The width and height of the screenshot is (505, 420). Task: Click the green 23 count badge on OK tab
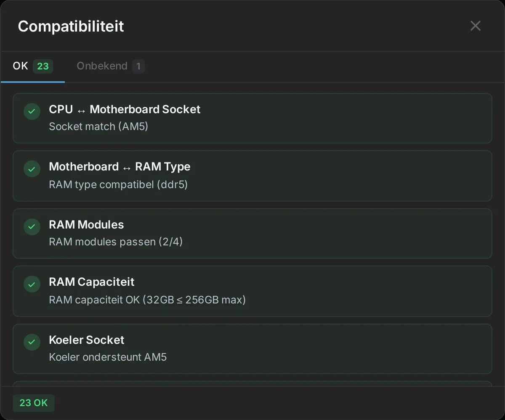tap(43, 66)
